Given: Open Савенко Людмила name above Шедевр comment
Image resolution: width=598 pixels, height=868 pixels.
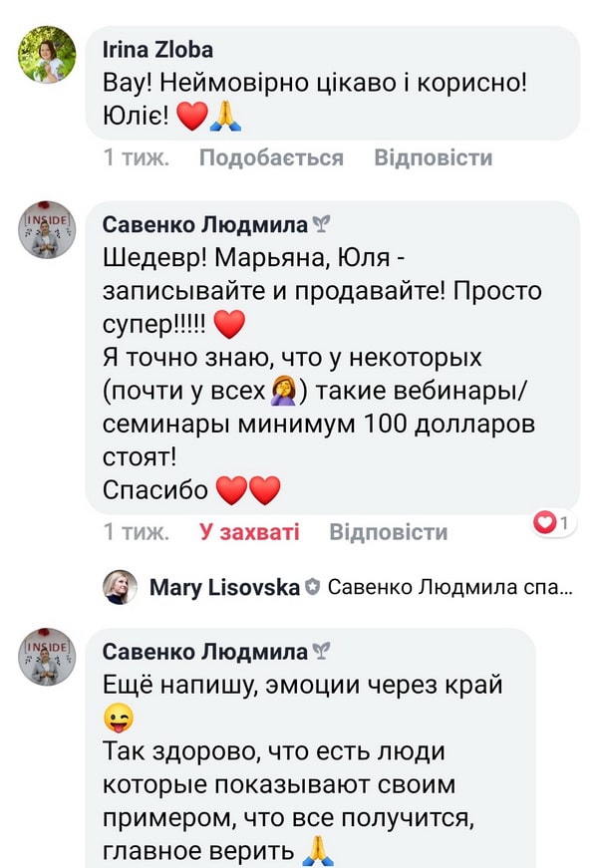Looking at the screenshot, I should click(x=205, y=225).
